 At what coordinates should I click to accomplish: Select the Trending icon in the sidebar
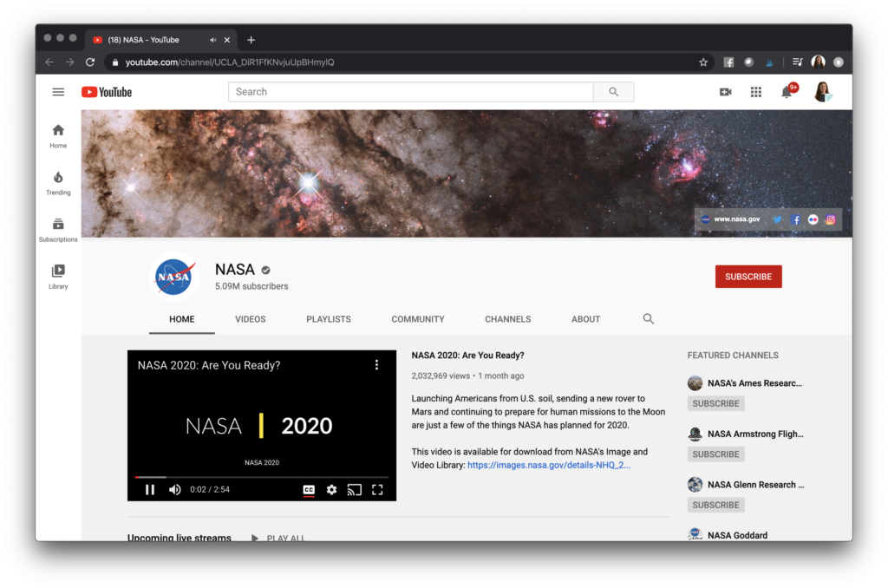(57, 179)
